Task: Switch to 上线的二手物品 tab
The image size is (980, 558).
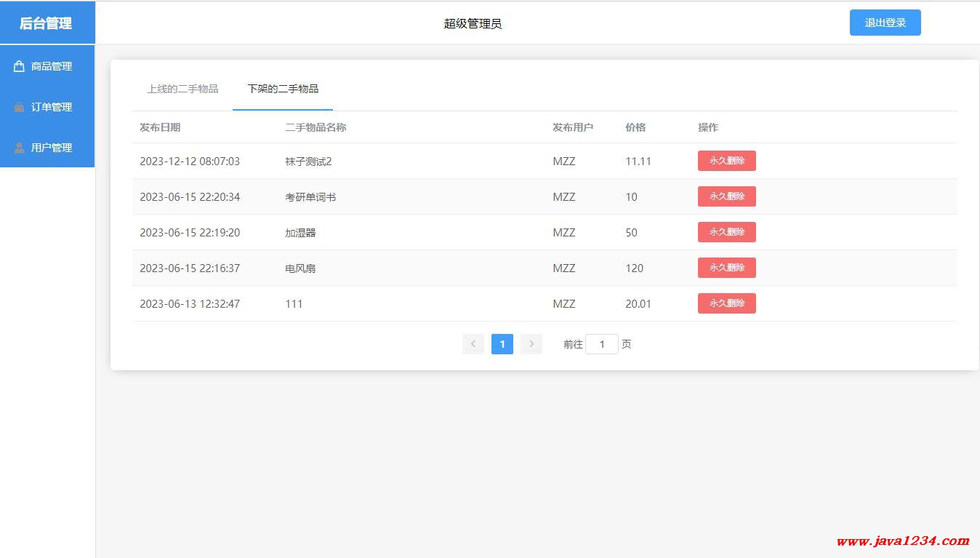Action: point(182,89)
